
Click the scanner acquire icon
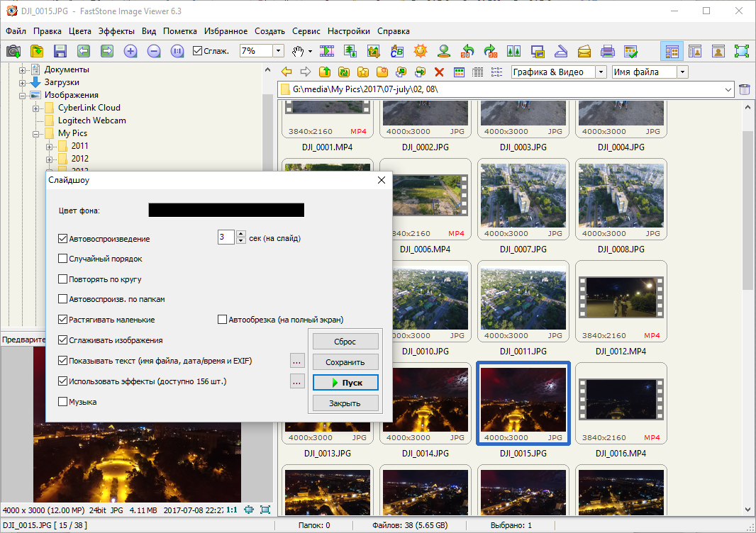(x=561, y=50)
